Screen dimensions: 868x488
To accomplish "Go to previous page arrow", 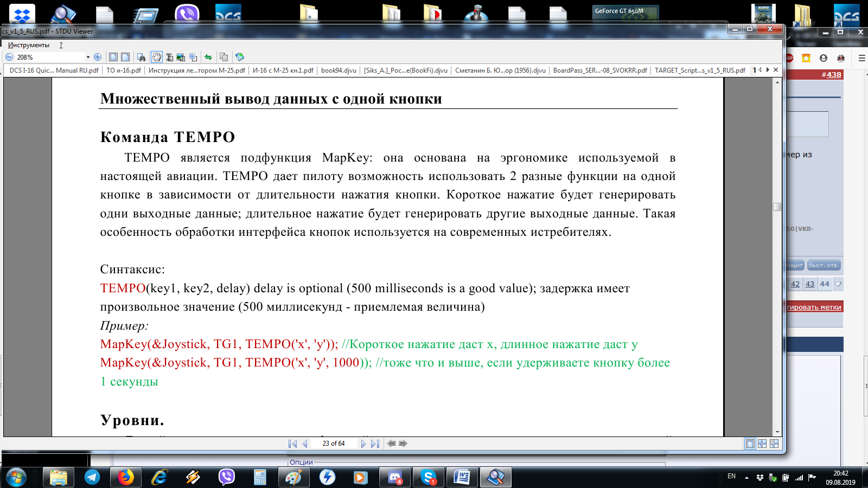I will pyautogui.click(x=305, y=444).
